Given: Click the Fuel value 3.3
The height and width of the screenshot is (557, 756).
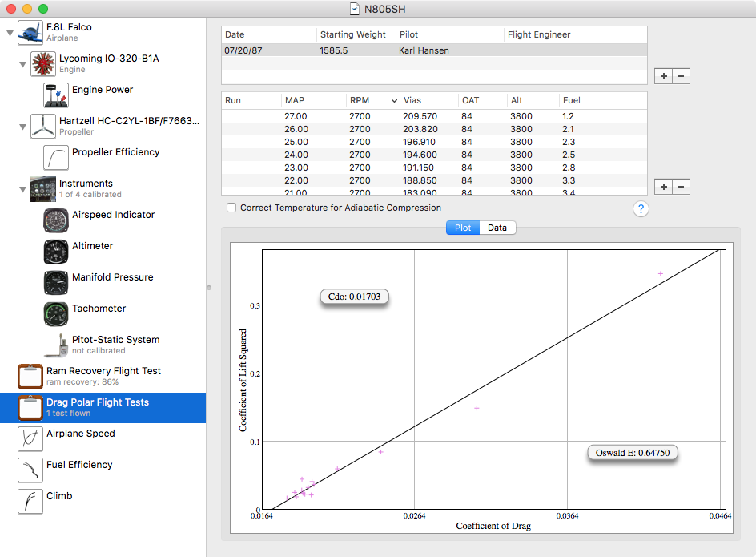Looking at the screenshot, I should (569, 180).
